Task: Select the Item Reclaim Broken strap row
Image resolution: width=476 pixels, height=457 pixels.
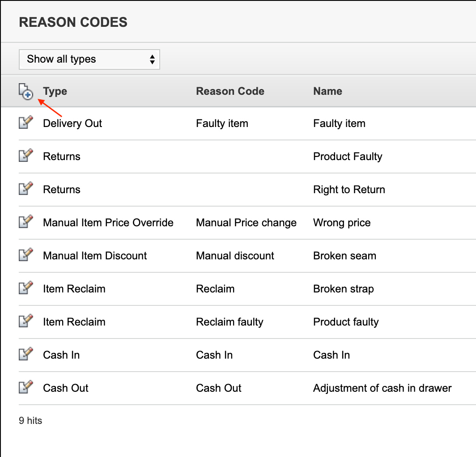Action: [74, 288]
